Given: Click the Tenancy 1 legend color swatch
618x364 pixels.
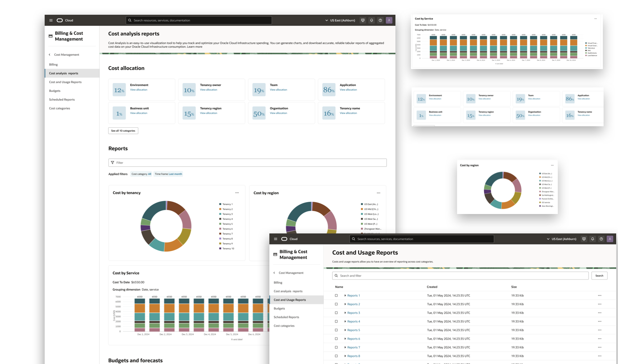Looking at the screenshot, I should [x=220, y=204].
